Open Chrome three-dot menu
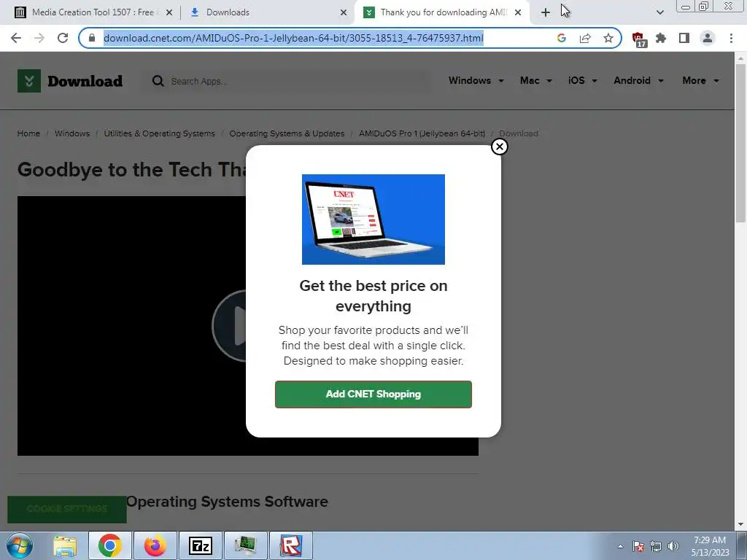This screenshot has height=560, width=747. pos(731,38)
